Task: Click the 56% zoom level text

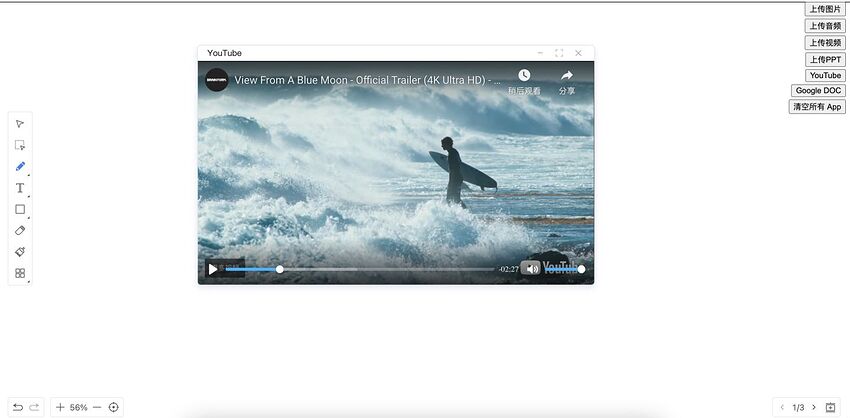Action: (x=79, y=407)
